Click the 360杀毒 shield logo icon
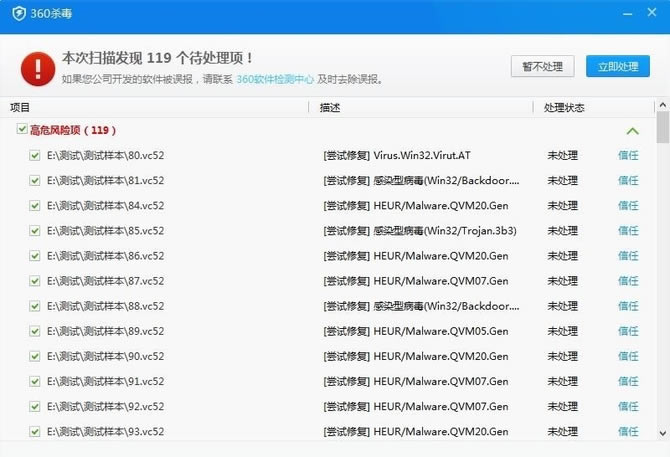The height and width of the screenshot is (457, 670). (x=19, y=13)
